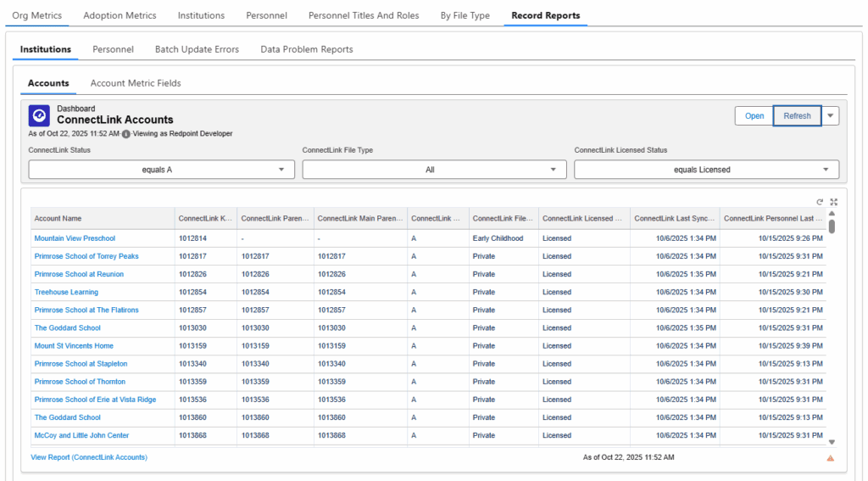Viewport: 868px width, 481px height.
Task: Switch to Adoption Metrics tab
Action: tap(120, 15)
